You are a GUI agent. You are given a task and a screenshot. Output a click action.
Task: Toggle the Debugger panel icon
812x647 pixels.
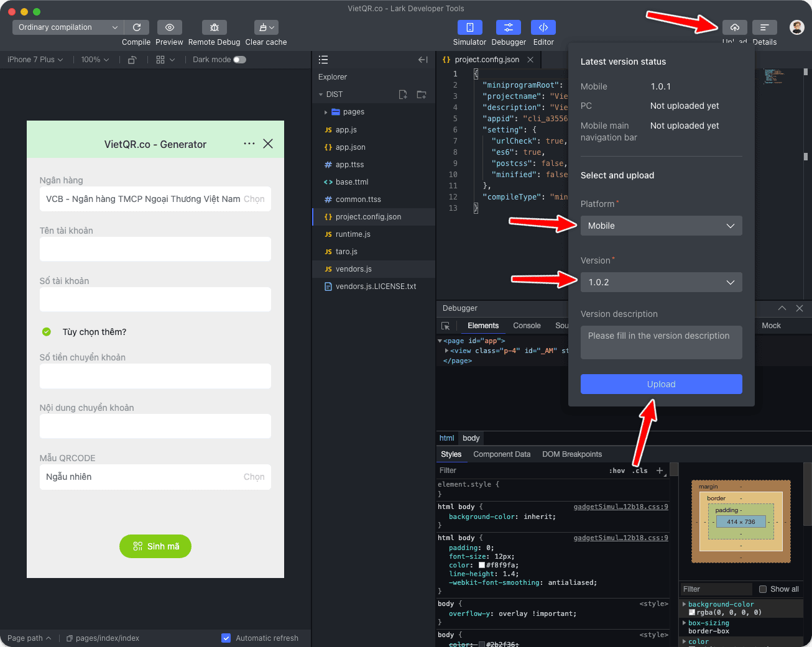click(x=508, y=27)
